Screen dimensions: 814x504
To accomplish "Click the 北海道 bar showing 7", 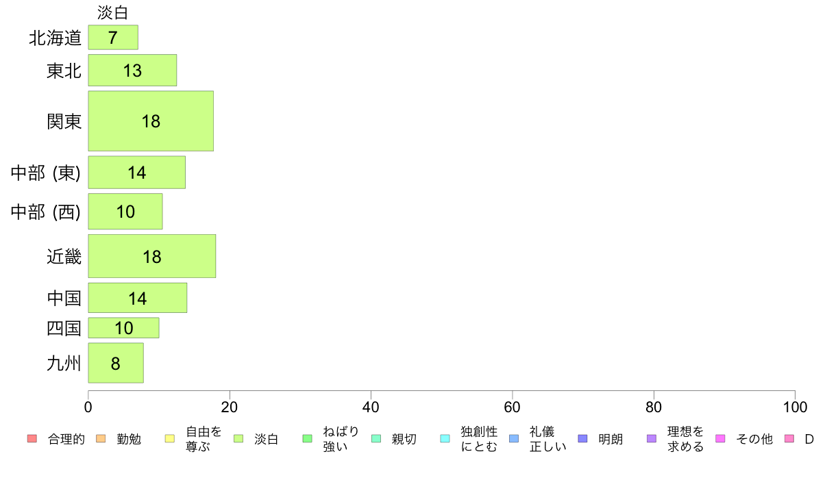I will [x=113, y=38].
